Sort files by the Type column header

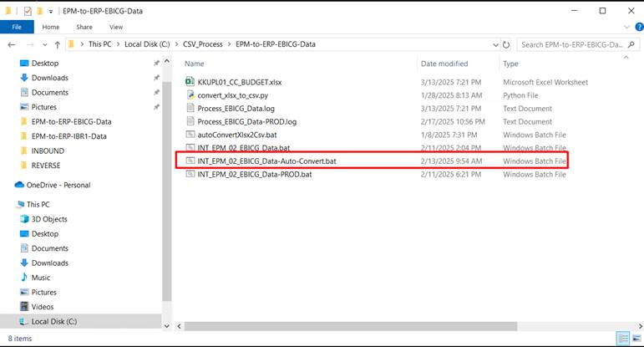(x=510, y=64)
